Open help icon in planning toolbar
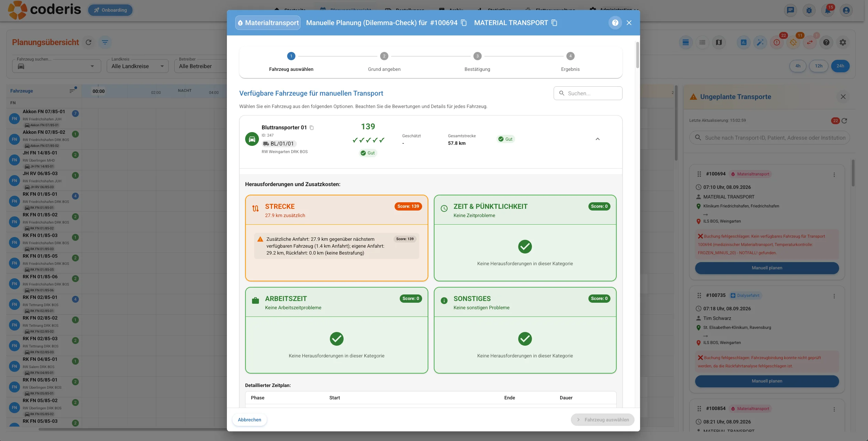Screen dimensions: 868x441 click(826, 42)
